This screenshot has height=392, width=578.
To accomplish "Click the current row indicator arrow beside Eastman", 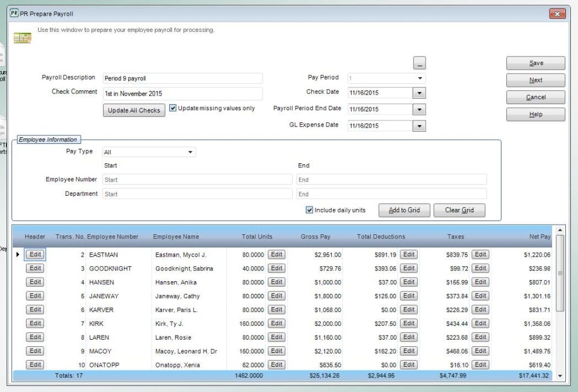I will click(17, 254).
